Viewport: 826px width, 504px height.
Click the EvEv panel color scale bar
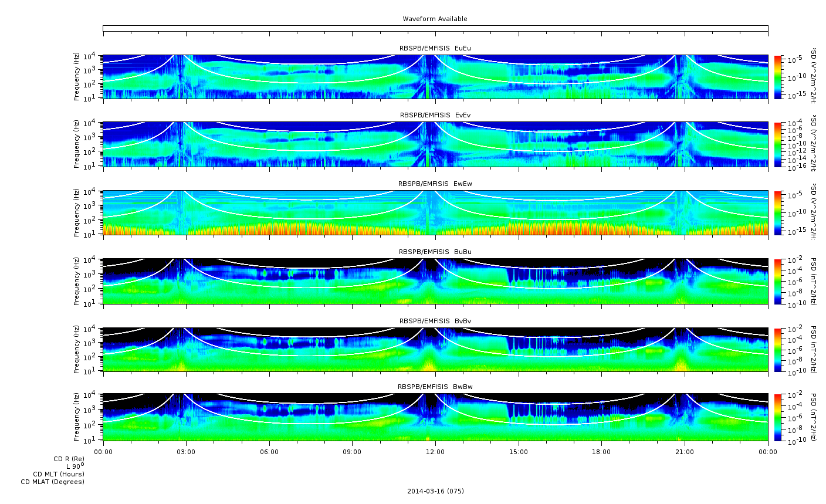[778, 144]
